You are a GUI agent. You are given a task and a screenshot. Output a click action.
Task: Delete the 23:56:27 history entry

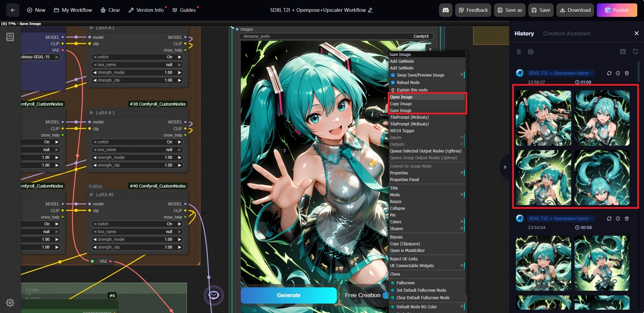pos(626,73)
